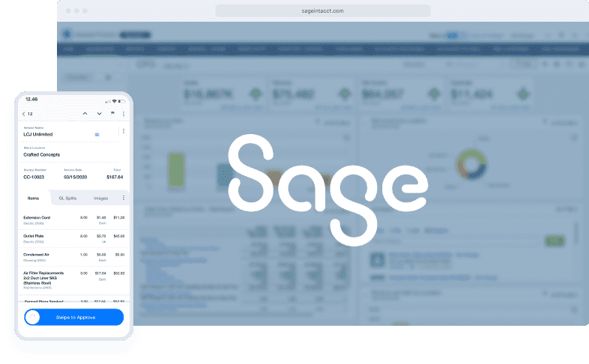Switch to the GL Splits tab
Viewport: 589px width, 364px height.
pos(67,198)
